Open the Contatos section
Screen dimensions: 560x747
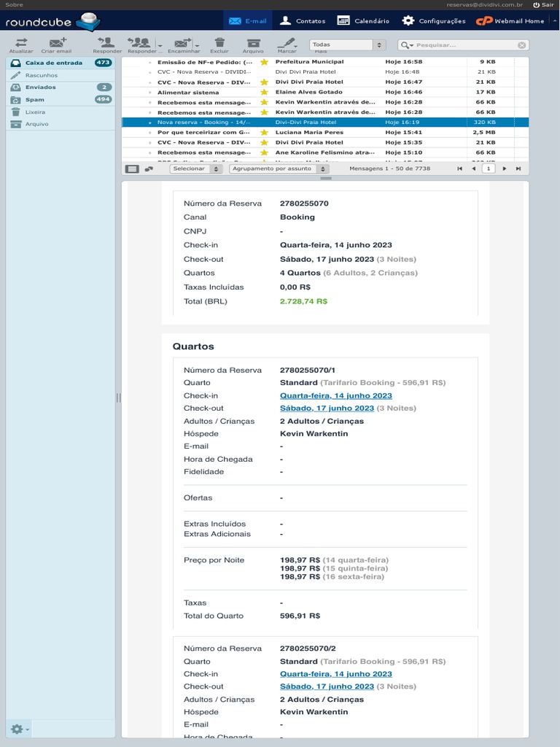click(x=303, y=20)
